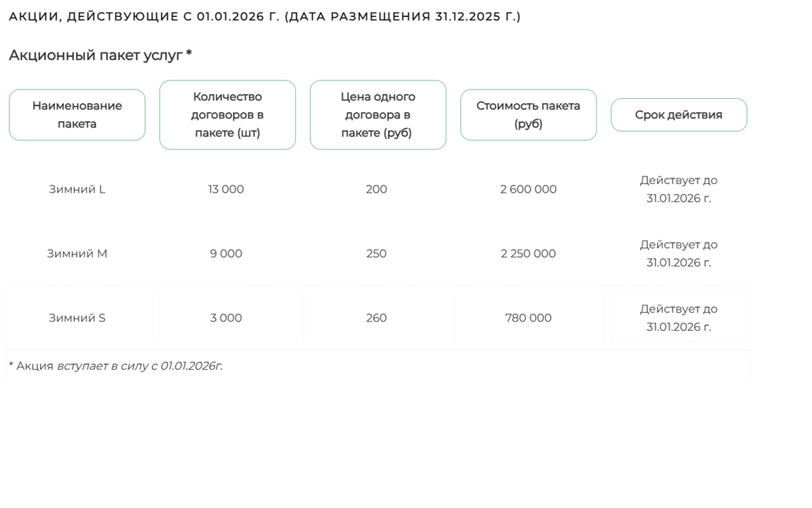Viewport: 812px width, 508px height.
Task: Click the 'Наименование пакета' column header
Action: (x=77, y=115)
